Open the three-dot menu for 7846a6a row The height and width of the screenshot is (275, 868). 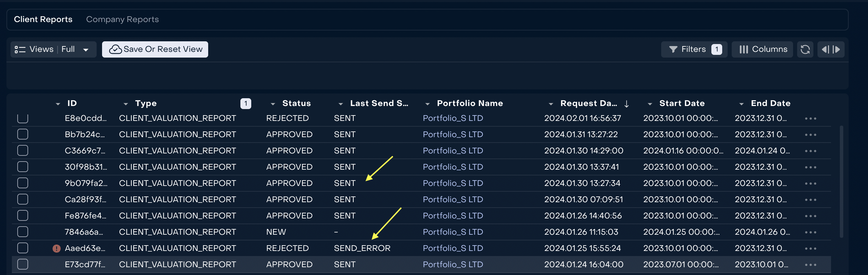pyautogui.click(x=810, y=232)
